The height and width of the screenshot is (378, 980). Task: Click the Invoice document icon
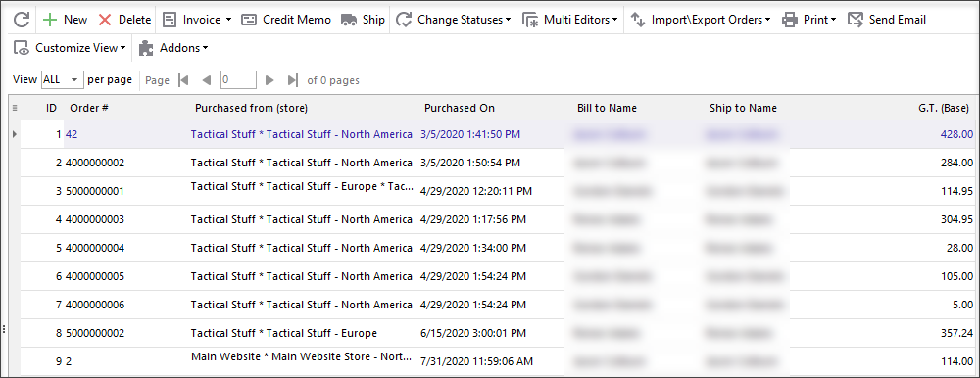(169, 20)
